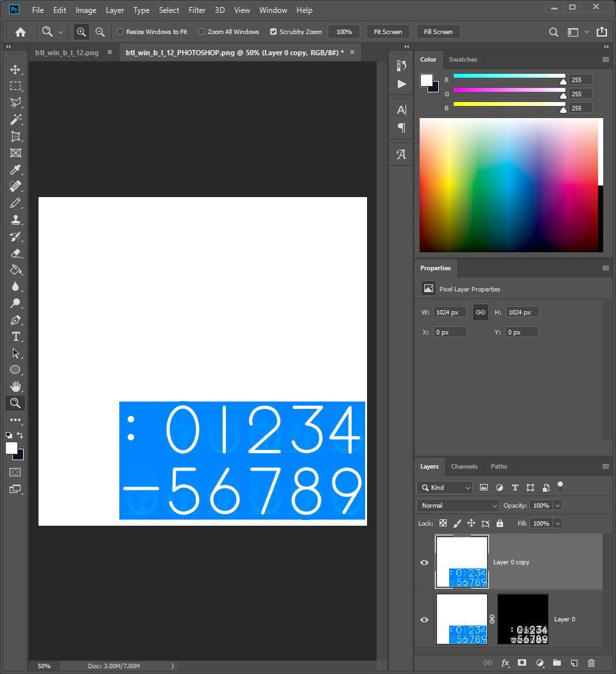Viewport: 616px width, 674px height.
Task: Create a new layer group folder
Action: (557, 663)
